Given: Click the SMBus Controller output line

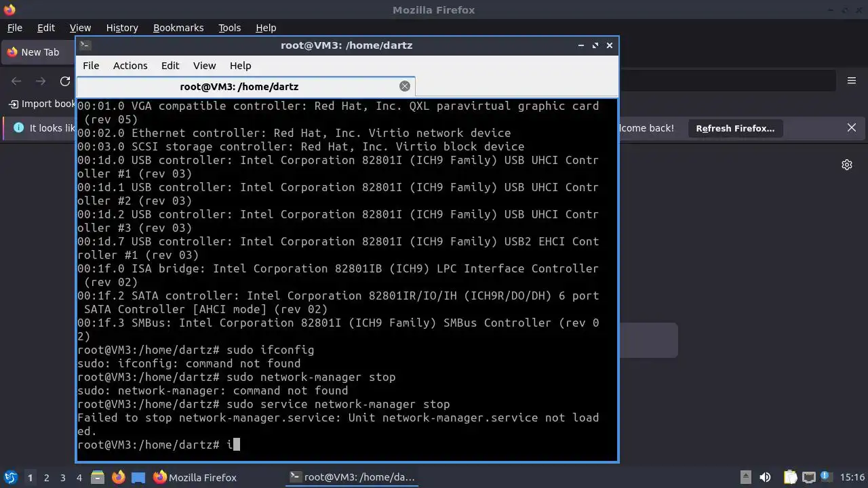Looking at the screenshot, I should point(338,329).
